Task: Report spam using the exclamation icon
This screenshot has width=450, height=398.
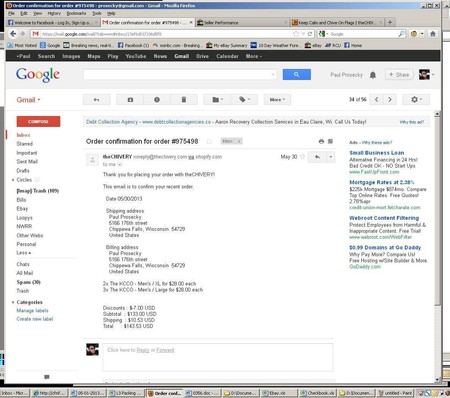Action: pyautogui.click(x=157, y=100)
